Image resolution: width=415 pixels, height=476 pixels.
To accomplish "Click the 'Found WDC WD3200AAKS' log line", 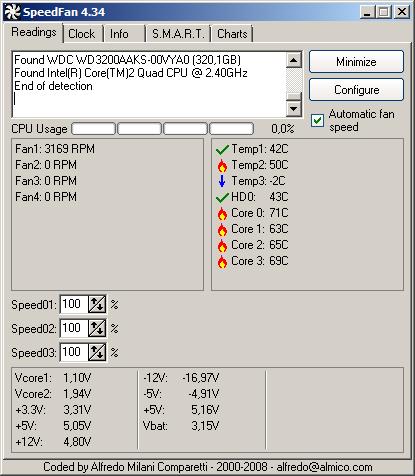I will pos(127,60).
